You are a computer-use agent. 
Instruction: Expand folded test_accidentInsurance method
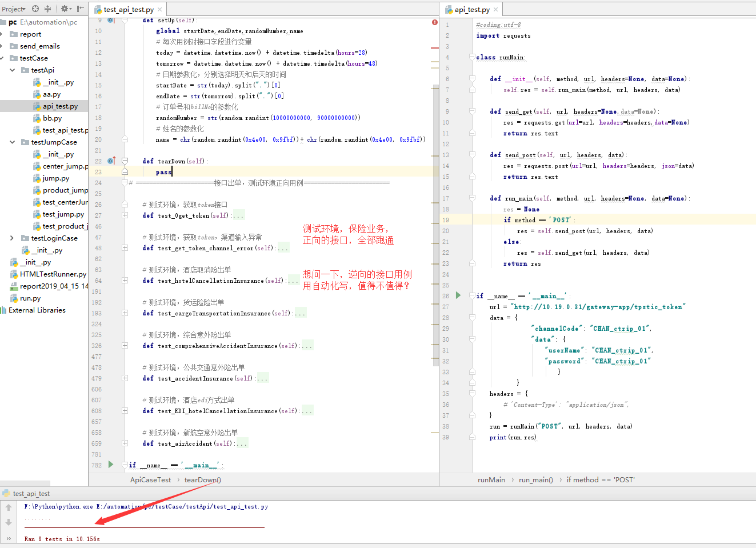coord(125,378)
